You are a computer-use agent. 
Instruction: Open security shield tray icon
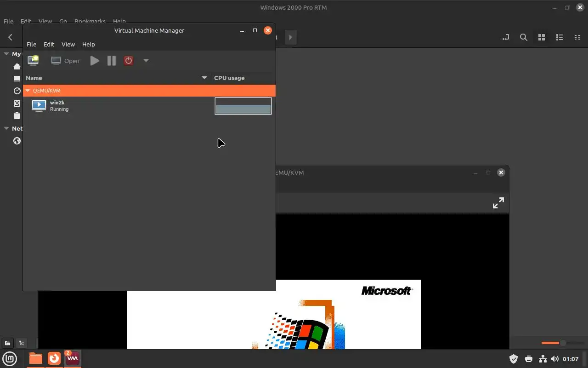514,359
